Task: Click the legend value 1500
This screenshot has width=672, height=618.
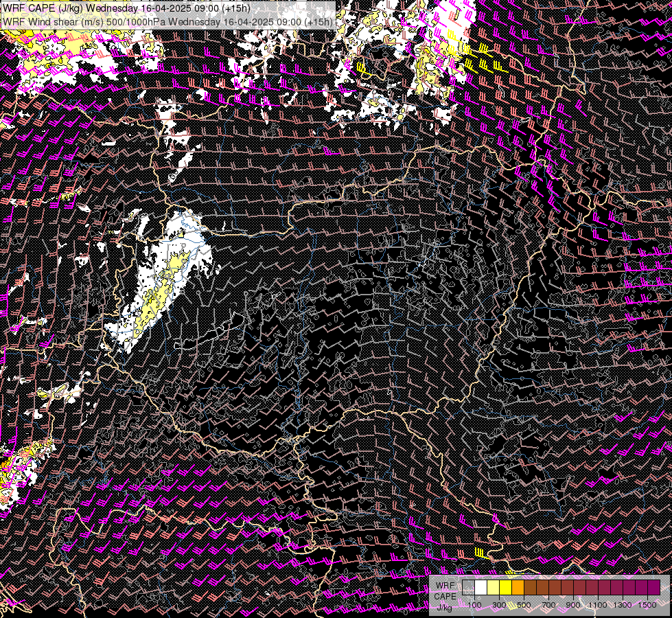Action: tap(647, 605)
